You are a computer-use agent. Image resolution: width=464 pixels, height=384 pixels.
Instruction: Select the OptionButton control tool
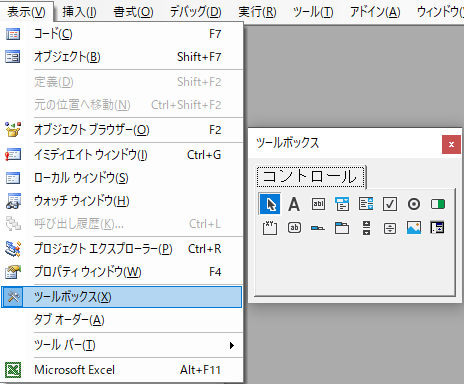click(x=414, y=204)
